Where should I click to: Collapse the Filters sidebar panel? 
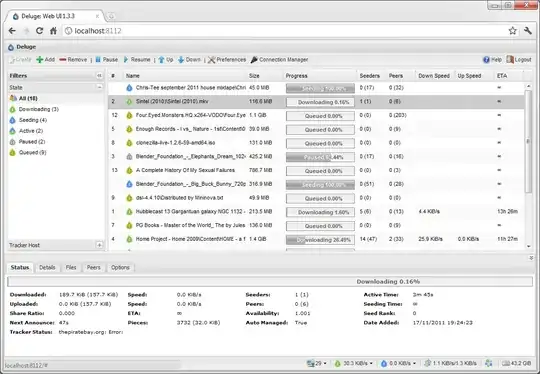[99, 75]
